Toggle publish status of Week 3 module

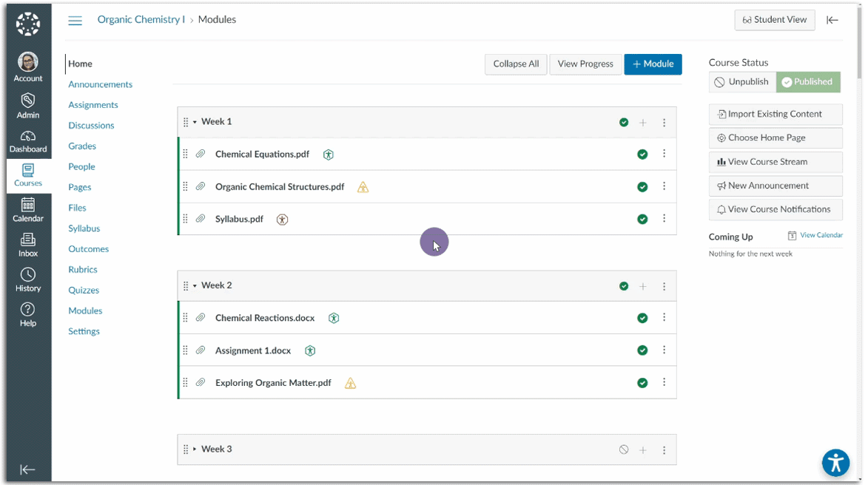click(624, 450)
